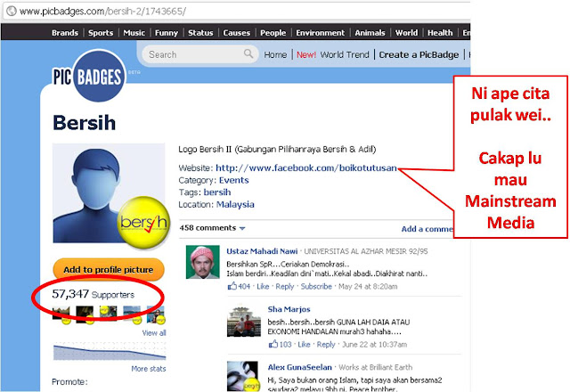570x392 pixels.
Task: Click May 24 at 8:20am timestamp
Action: (x=368, y=286)
